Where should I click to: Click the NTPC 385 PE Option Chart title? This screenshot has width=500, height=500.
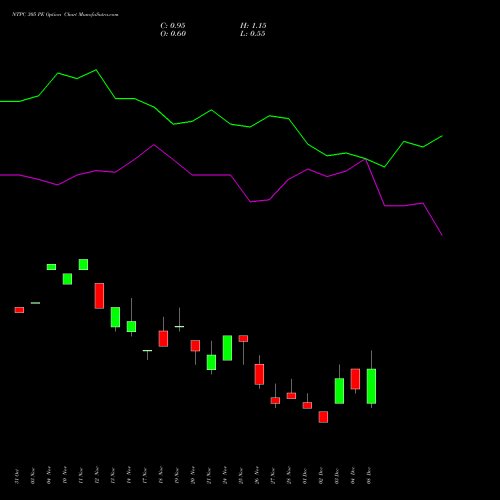65,15
